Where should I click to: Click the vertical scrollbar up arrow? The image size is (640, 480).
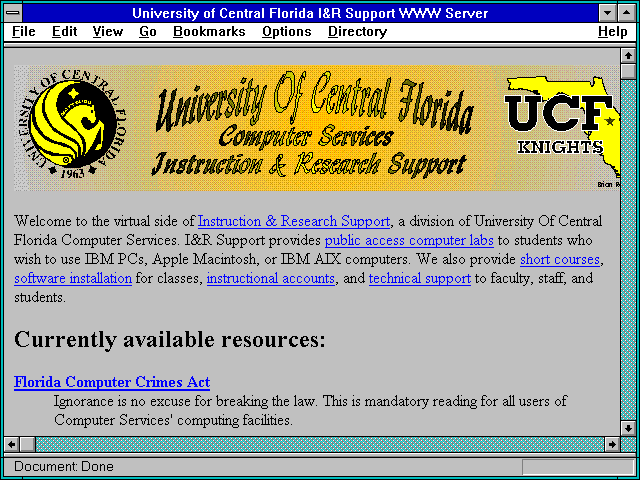pyautogui.click(x=628, y=56)
